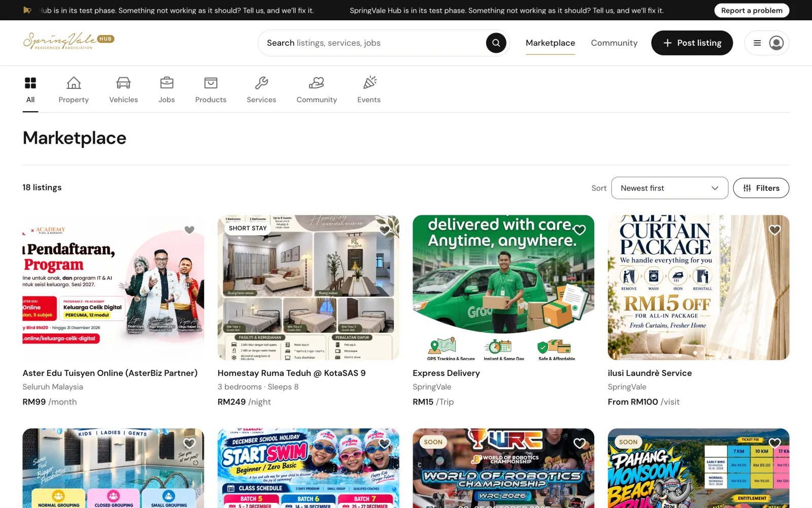This screenshot has height=508, width=812.
Task: Open the SpringVale Hub logo home link
Action: (69, 41)
